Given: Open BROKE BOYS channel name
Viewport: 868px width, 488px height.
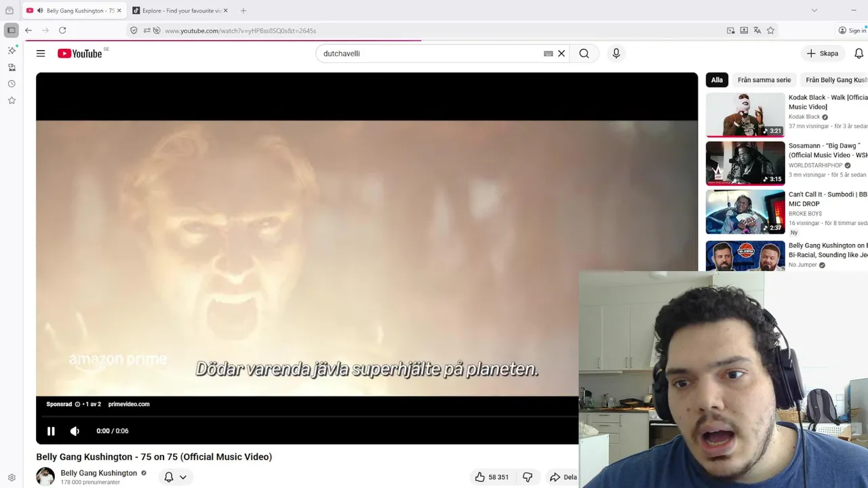Looking at the screenshot, I should (805, 213).
